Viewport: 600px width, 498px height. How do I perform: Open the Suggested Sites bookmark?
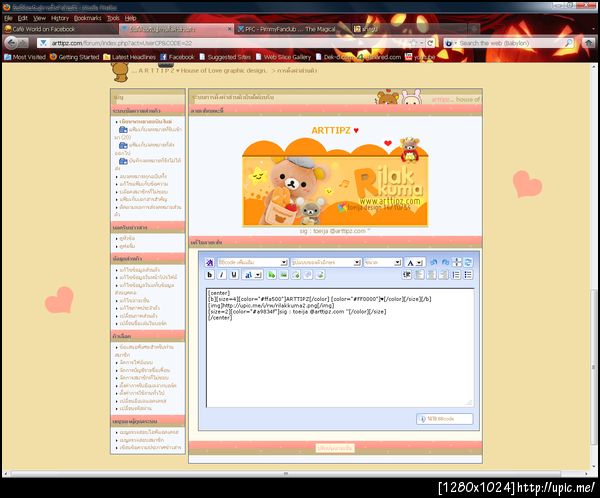[225, 57]
